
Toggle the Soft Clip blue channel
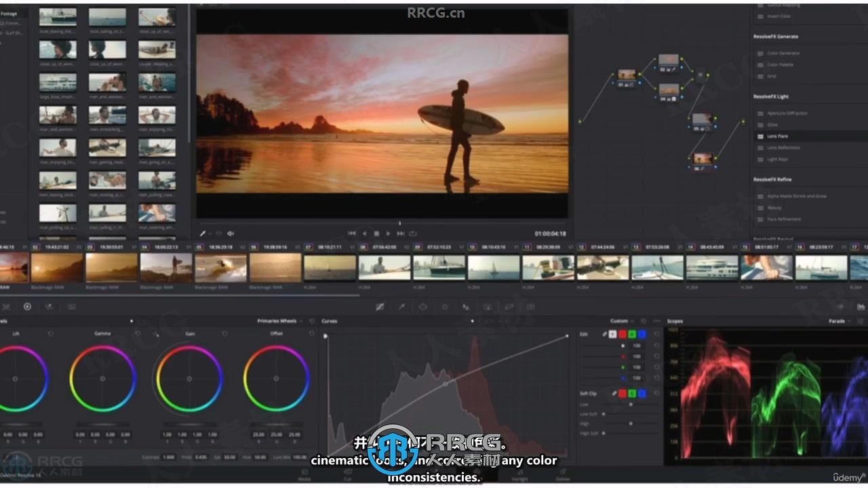(x=642, y=393)
